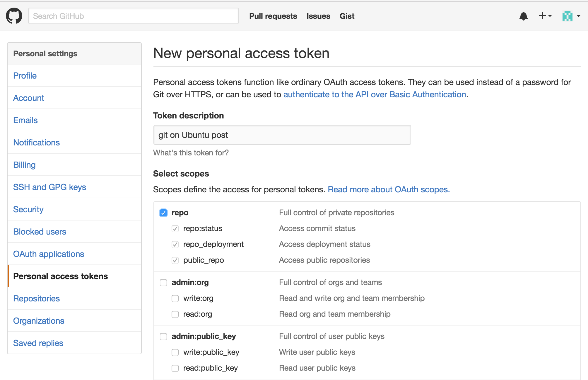The image size is (588, 380).
Task: Click the user avatar icon
Action: click(x=567, y=16)
